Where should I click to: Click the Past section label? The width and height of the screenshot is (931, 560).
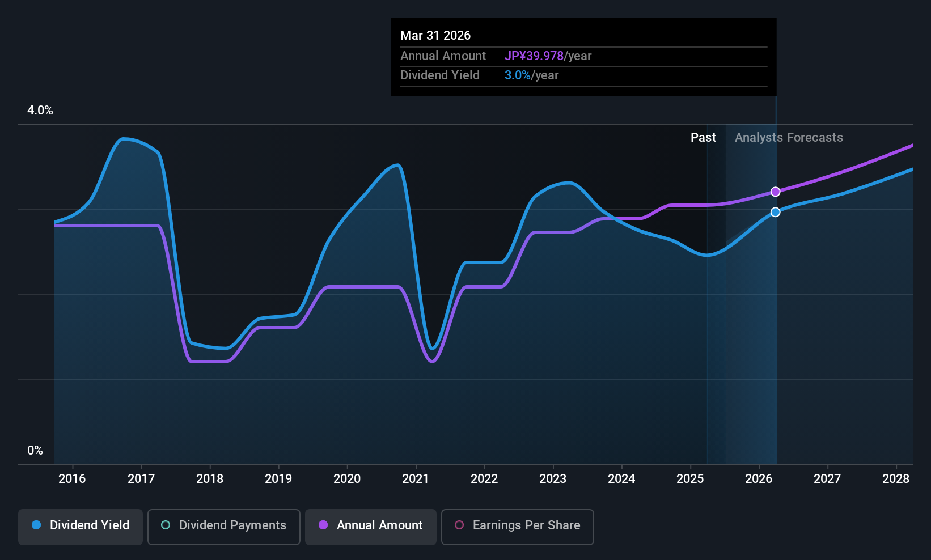point(703,137)
